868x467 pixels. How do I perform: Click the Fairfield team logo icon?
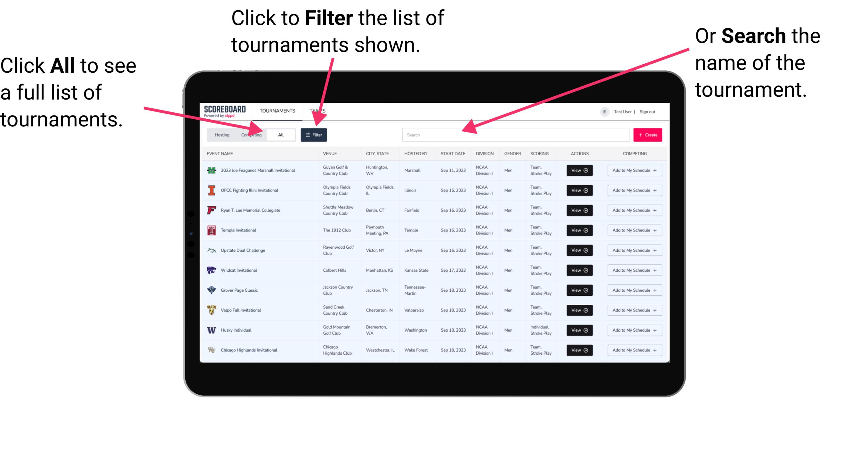pyautogui.click(x=212, y=210)
